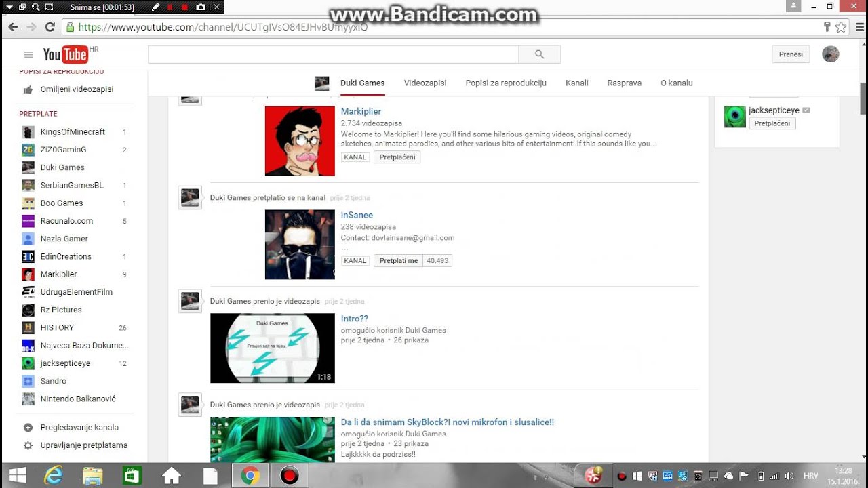Click the Chrome taskbar icon
Image resolution: width=868 pixels, height=488 pixels.
(x=250, y=476)
